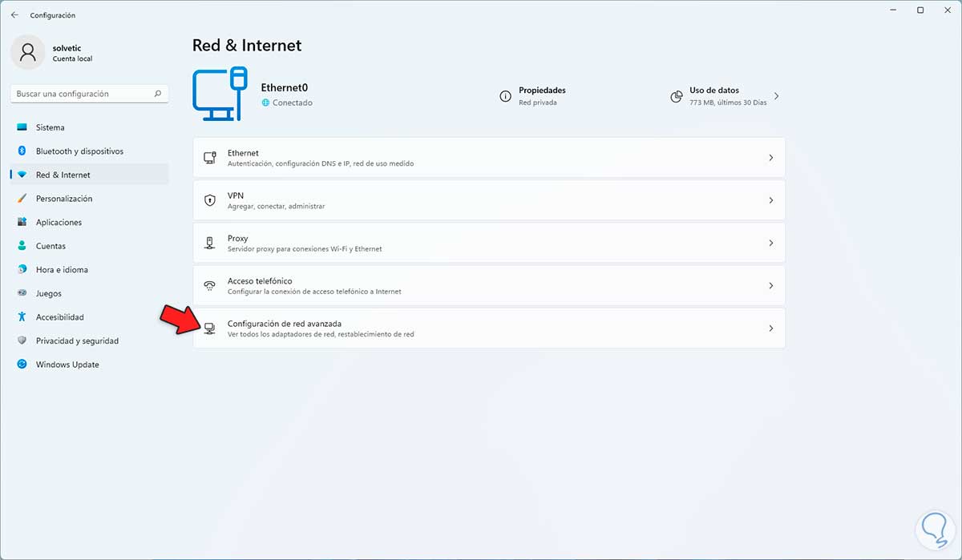This screenshot has width=962, height=560.
Task: Open Accesibilidad settings section
Action: [x=90, y=317]
